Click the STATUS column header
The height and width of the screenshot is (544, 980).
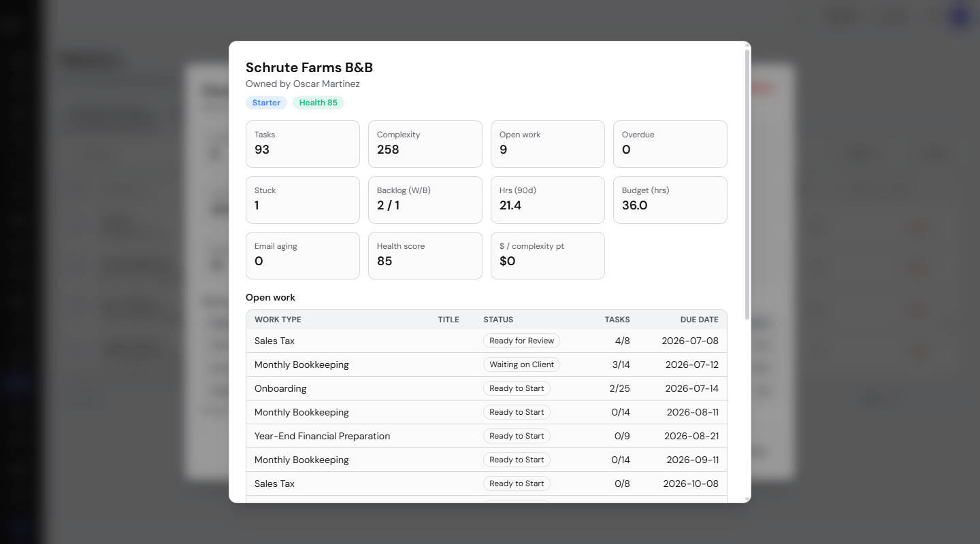[x=498, y=320]
